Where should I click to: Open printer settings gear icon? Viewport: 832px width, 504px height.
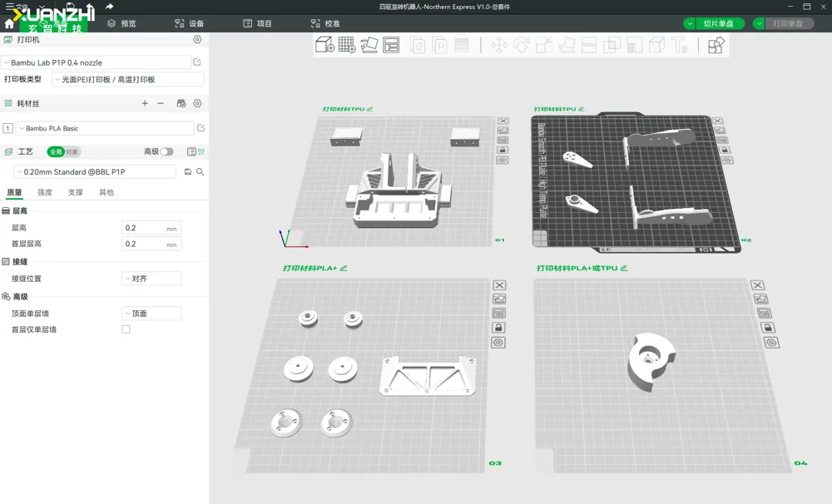click(x=197, y=39)
